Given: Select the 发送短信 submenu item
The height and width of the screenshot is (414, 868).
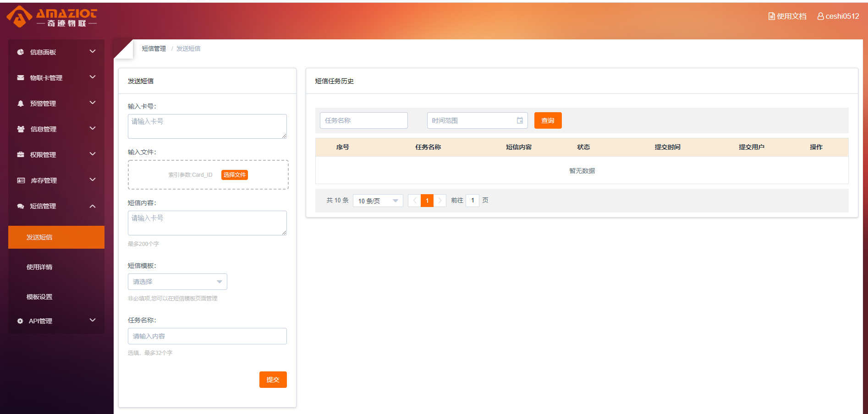Looking at the screenshot, I should tap(56, 237).
